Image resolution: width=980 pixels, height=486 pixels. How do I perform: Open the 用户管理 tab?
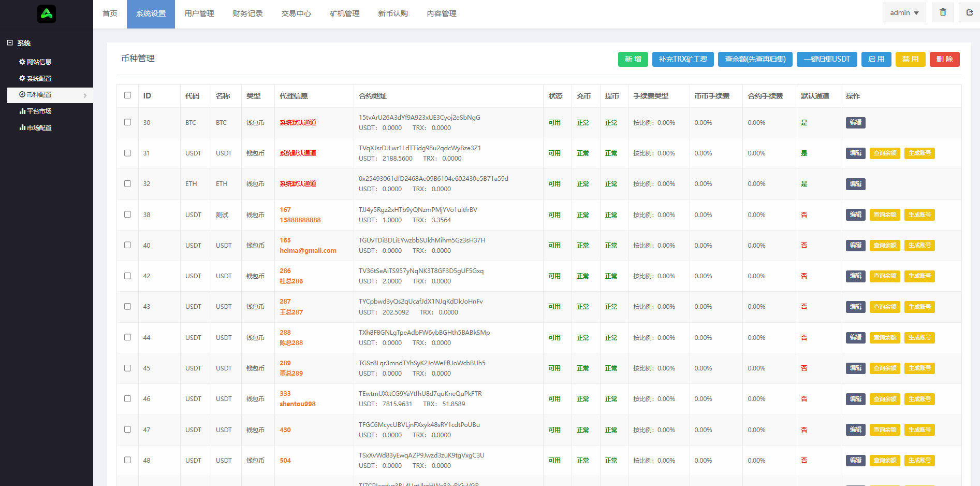[199, 13]
